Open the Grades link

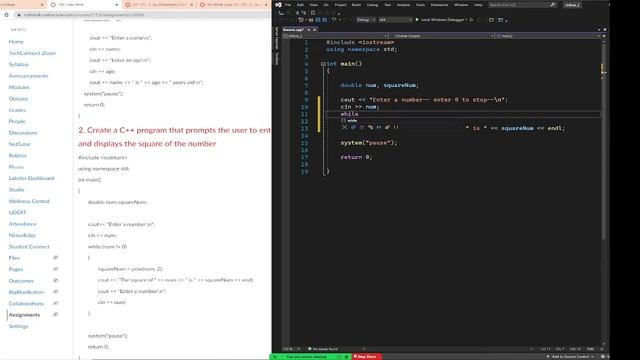point(17,110)
